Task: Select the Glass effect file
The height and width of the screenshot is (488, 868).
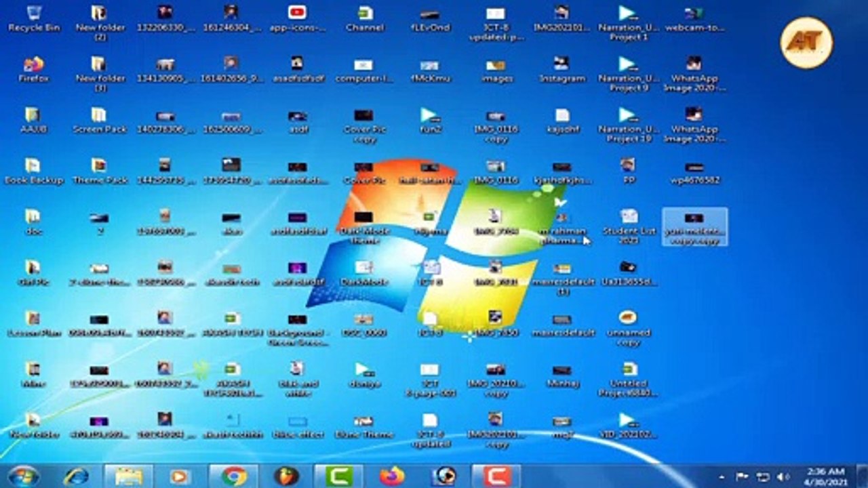Action: point(298,426)
